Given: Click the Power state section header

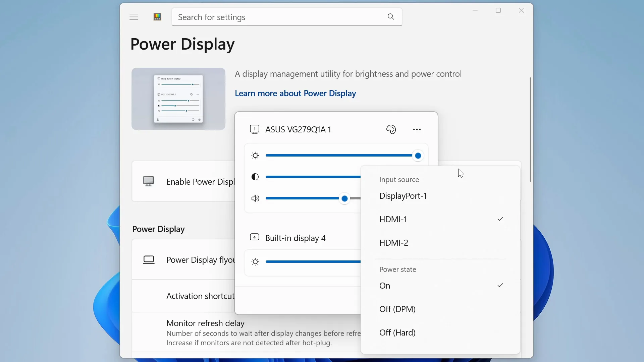Looking at the screenshot, I should (x=398, y=269).
